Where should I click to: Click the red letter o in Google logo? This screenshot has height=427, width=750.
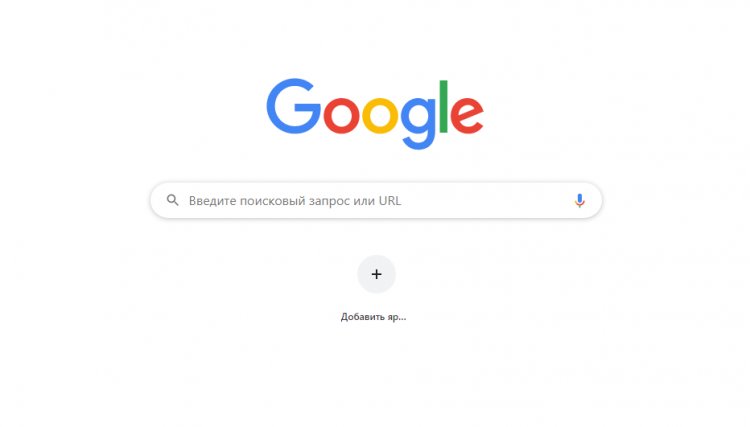click(342, 115)
